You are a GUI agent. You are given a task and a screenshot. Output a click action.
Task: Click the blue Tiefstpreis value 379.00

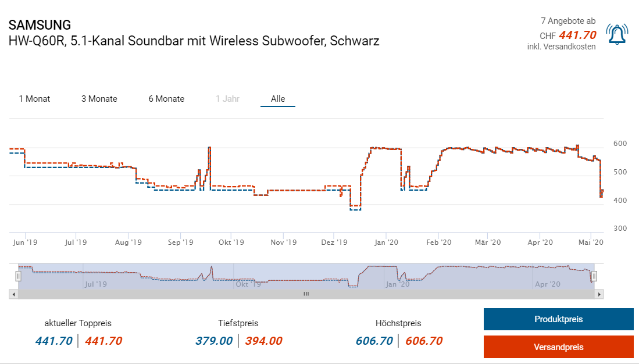(214, 341)
